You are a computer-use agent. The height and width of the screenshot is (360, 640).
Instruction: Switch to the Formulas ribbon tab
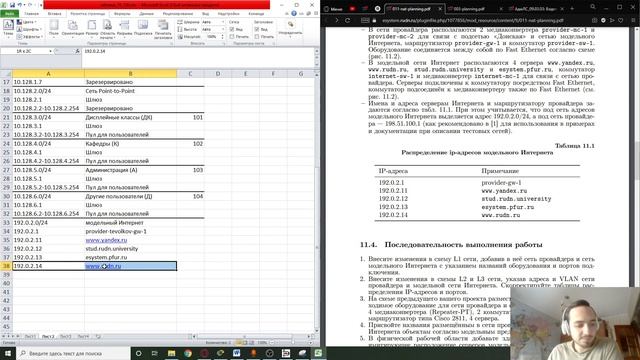pos(122,13)
